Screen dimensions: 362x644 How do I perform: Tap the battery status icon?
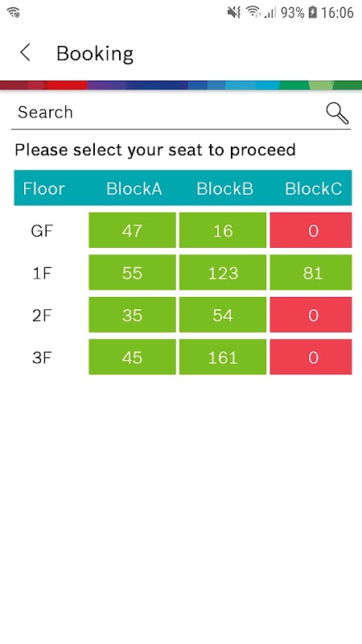313,12
